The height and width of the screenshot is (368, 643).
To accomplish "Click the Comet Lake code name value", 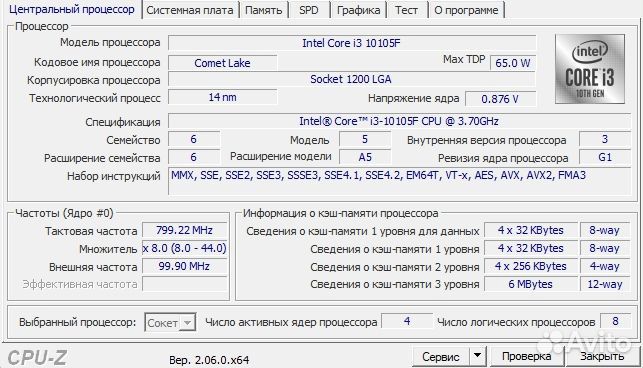I will pos(222,63).
